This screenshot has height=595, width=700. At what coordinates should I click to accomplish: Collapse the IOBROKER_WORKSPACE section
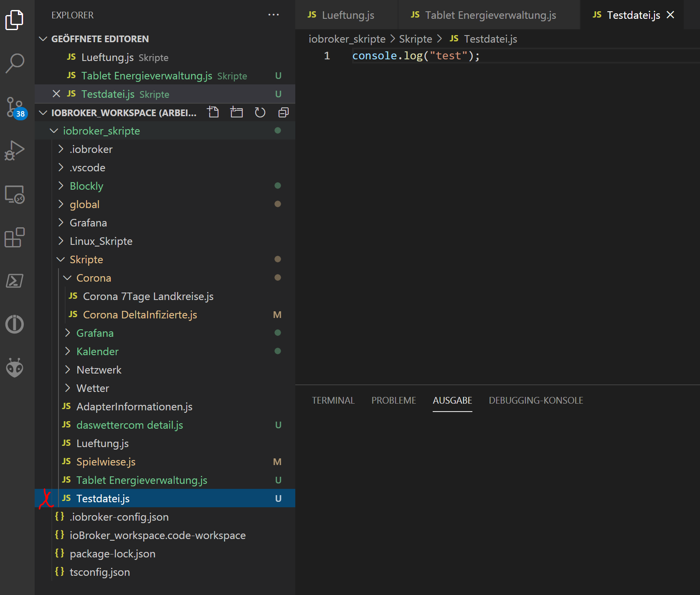tap(43, 112)
